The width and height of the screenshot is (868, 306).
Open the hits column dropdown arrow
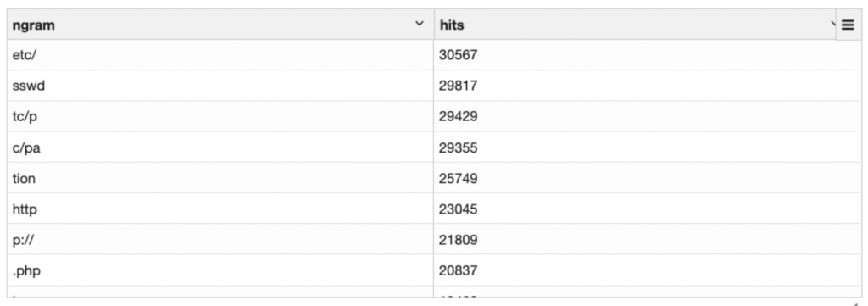point(832,24)
